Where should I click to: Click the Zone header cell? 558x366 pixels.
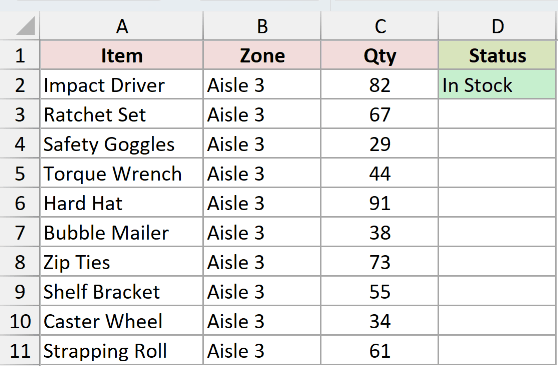tap(262, 55)
